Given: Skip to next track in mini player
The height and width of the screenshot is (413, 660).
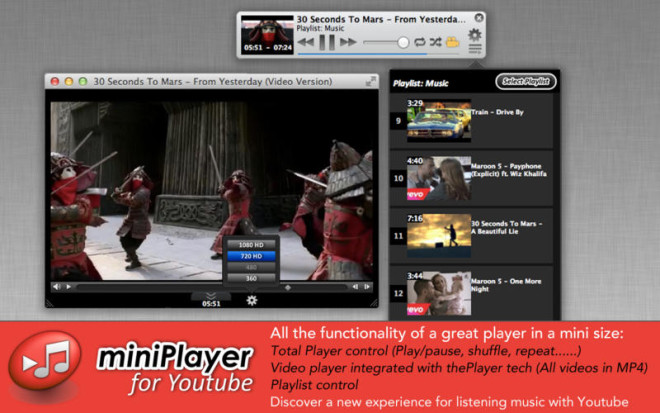Looking at the screenshot, I should click(348, 42).
